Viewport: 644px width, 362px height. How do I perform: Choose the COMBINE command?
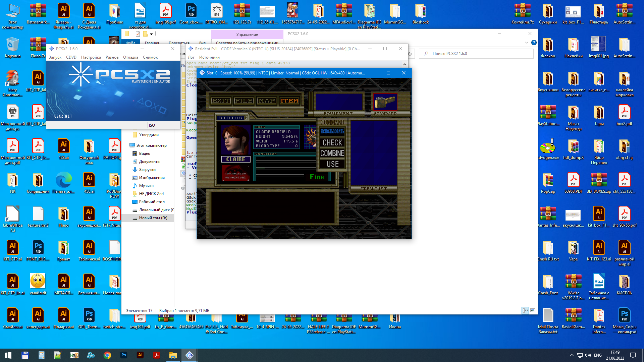[332, 153]
